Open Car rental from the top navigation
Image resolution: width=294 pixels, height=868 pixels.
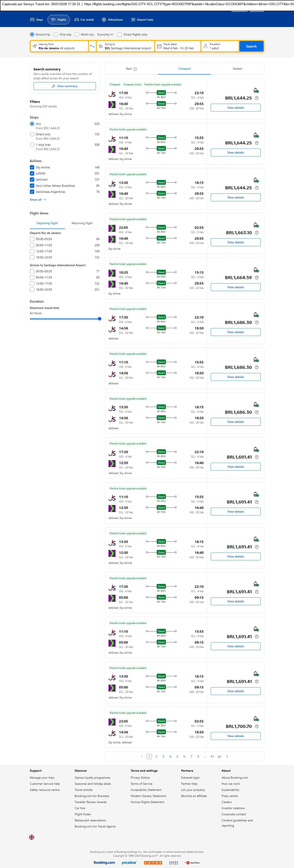(x=84, y=20)
